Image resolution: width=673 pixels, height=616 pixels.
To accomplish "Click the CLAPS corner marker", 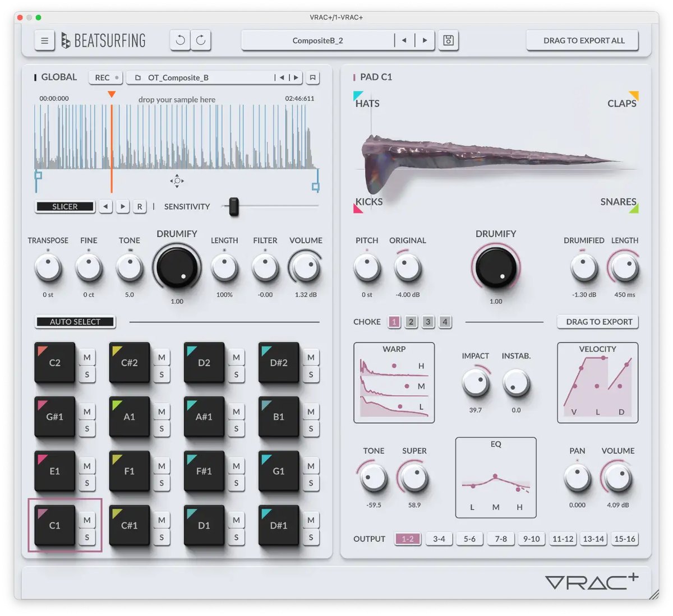I will click(634, 95).
